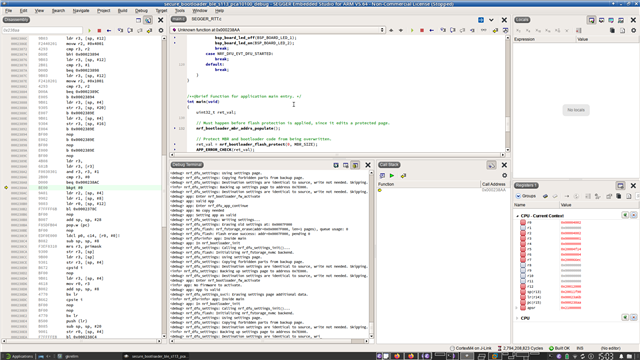The height and width of the screenshot is (360, 640).
Task: Click green Go button in Disassembly toolbar
Action: (89, 30)
